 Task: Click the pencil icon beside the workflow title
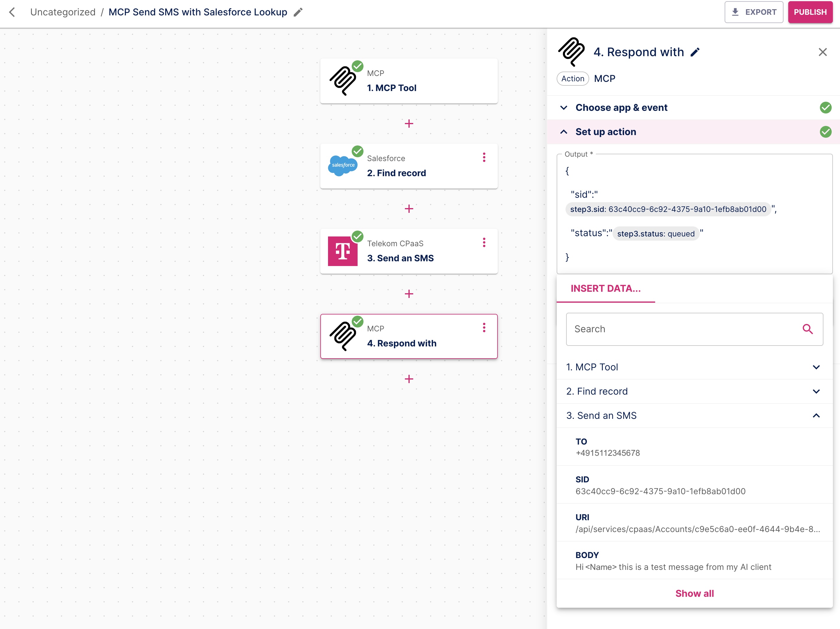pyautogui.click(x=298, y=12)
